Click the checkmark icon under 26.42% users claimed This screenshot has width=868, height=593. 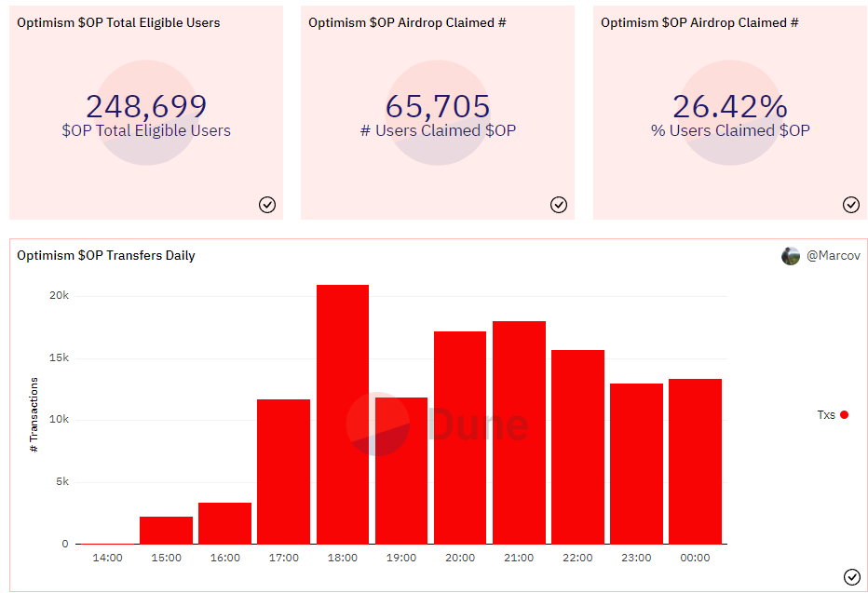pos(851,205)
